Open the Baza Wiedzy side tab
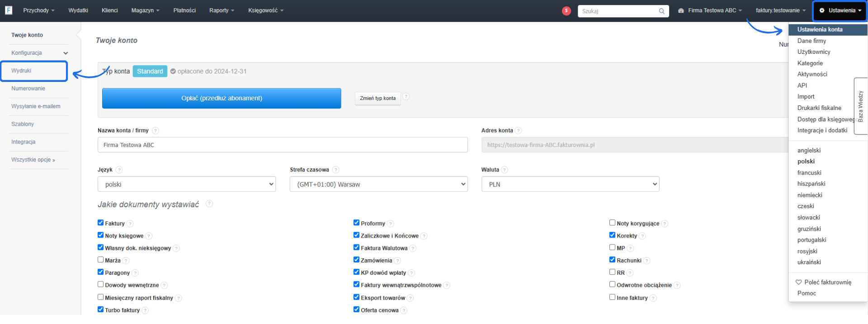868x324 pixels. click(860, 106)
